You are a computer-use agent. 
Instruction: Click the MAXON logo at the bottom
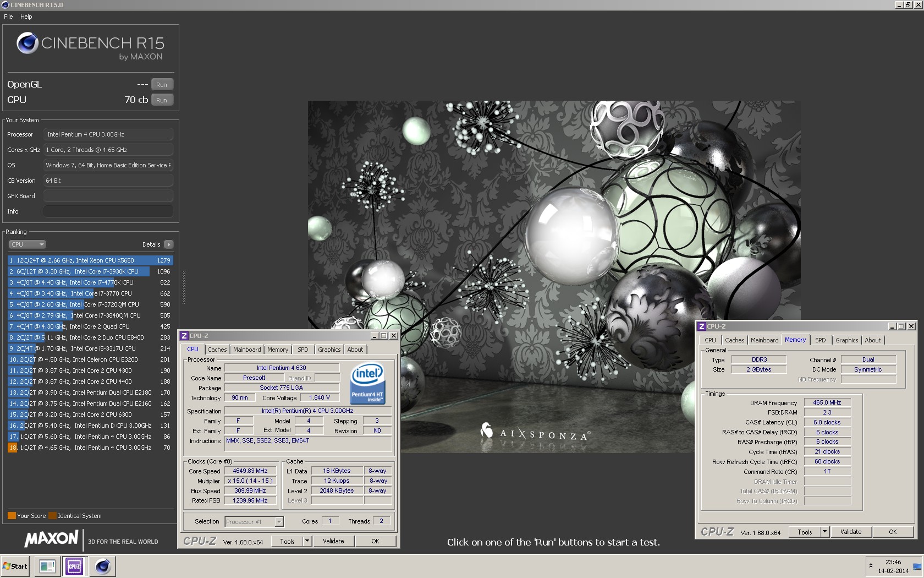tap(51, 539)
